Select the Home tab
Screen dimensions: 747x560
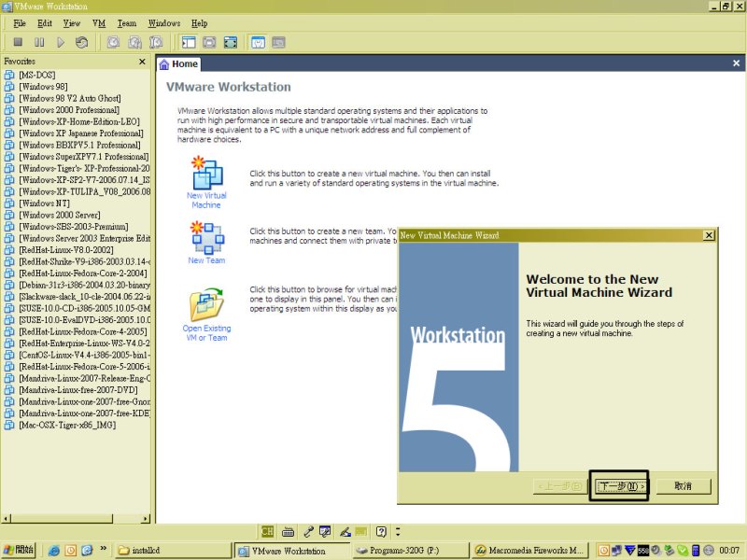(x=178, y=63)
